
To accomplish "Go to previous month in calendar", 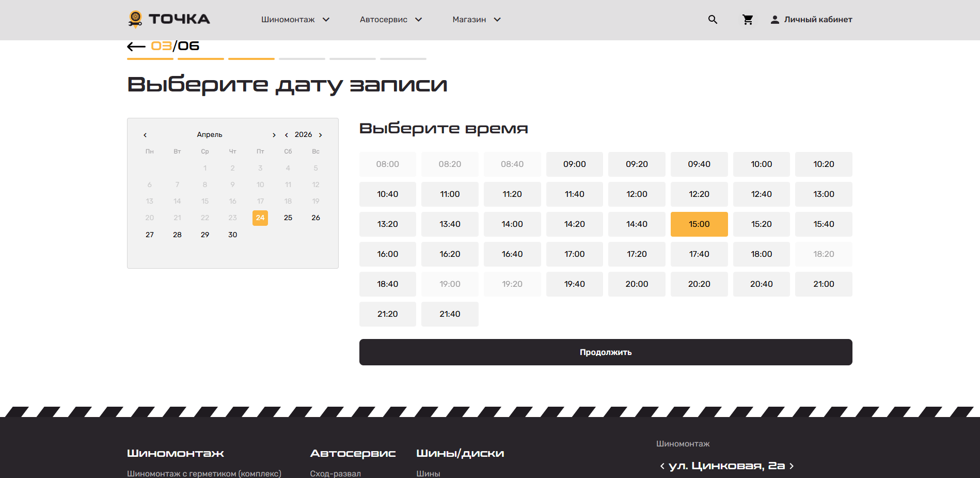I will (x=145, y=135).
